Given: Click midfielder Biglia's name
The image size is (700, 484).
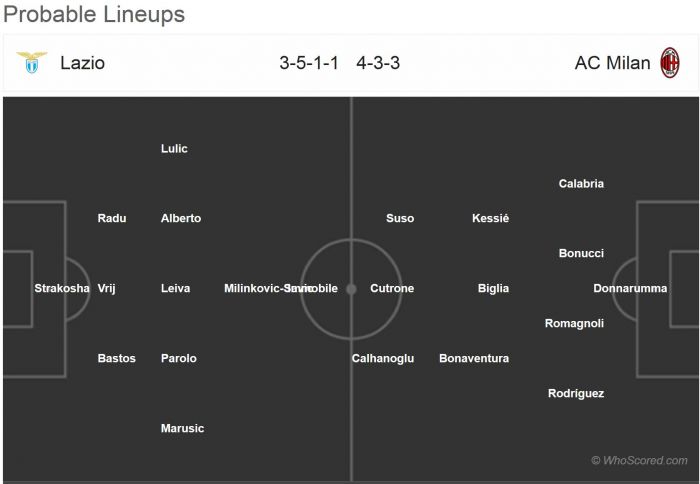Looking at the screenshot, I should point(493,288).
